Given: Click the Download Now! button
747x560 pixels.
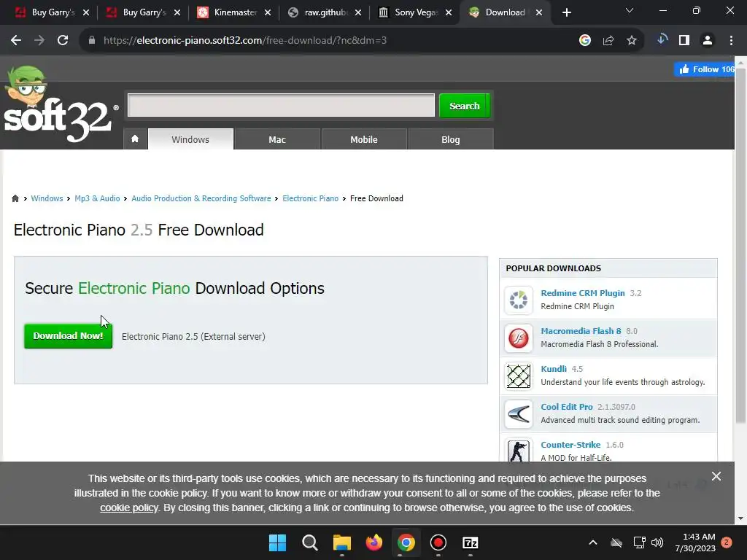Looking at the screenshot, I should pyautogui.click(x=68, y=335).
